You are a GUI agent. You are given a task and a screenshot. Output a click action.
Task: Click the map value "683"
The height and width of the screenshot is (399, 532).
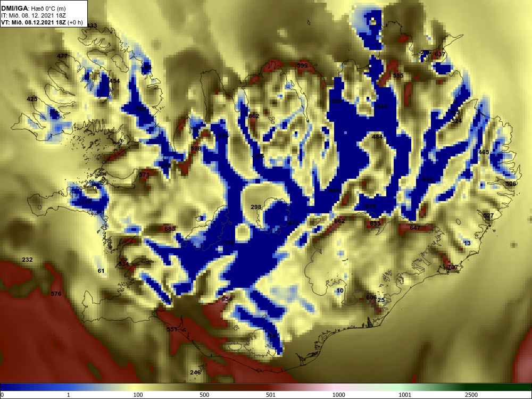click(x=170, y=229)
